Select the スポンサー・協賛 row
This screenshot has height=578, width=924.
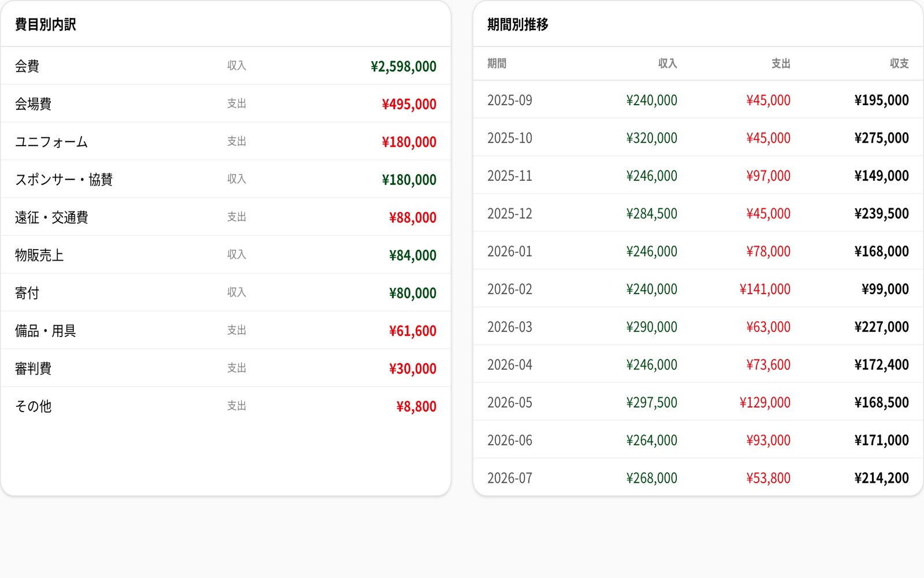tap(226, 179)
